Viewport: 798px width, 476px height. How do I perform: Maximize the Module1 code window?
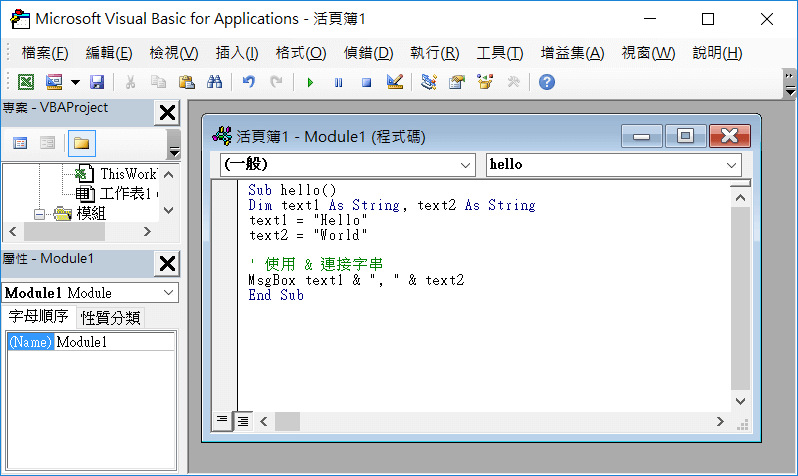(685, 136)
